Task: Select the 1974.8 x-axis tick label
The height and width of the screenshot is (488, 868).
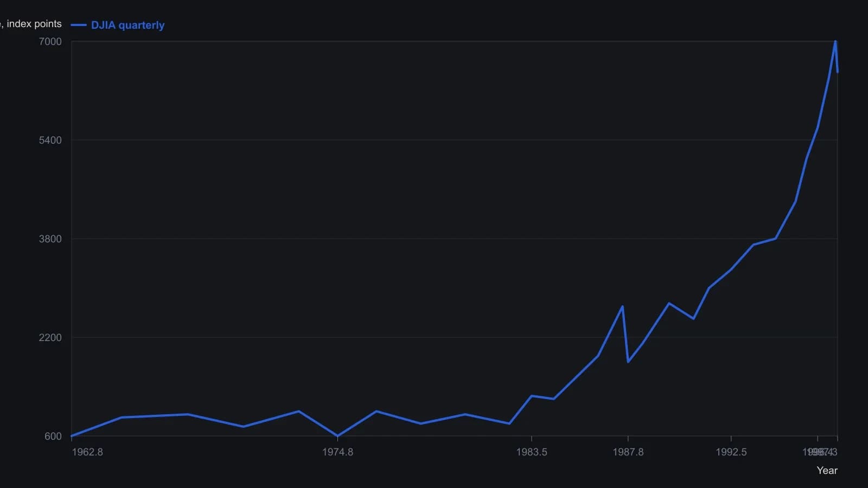Action: (x=337, y=452)
